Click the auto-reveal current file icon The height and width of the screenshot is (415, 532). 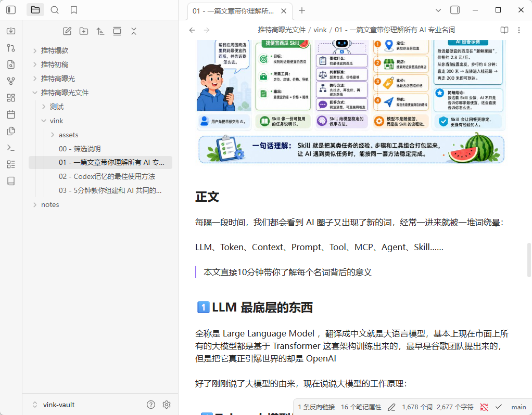[117, 31]
